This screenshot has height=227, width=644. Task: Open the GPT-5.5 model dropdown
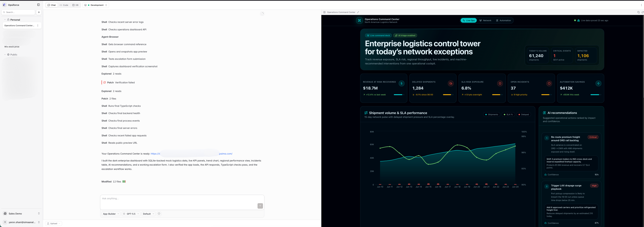(131, 214)
